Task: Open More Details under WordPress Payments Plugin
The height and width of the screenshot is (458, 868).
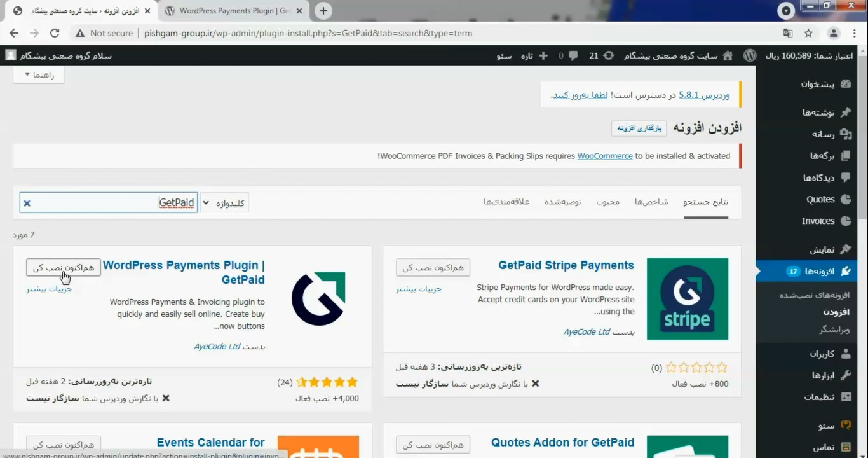Action: [x=49, y=289]
